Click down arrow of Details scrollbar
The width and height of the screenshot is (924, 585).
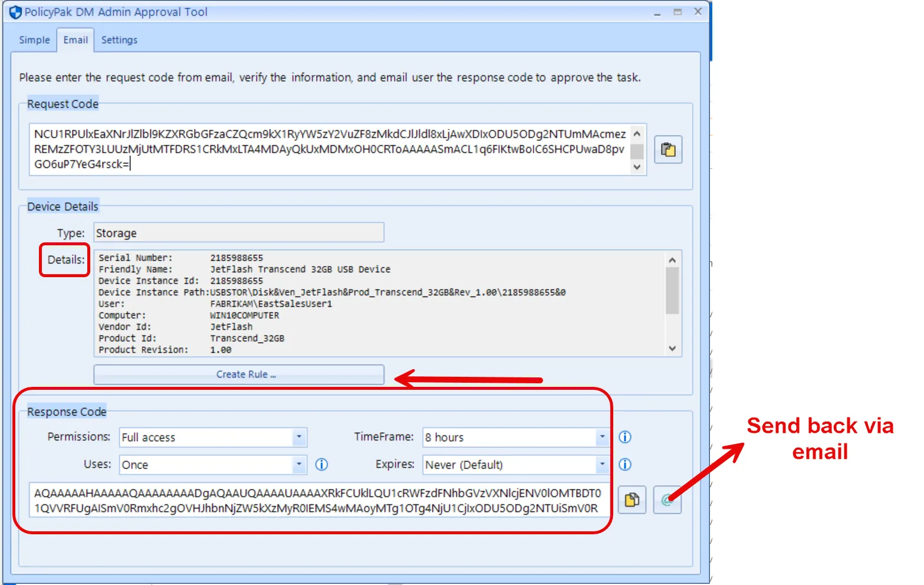point(672,349)
